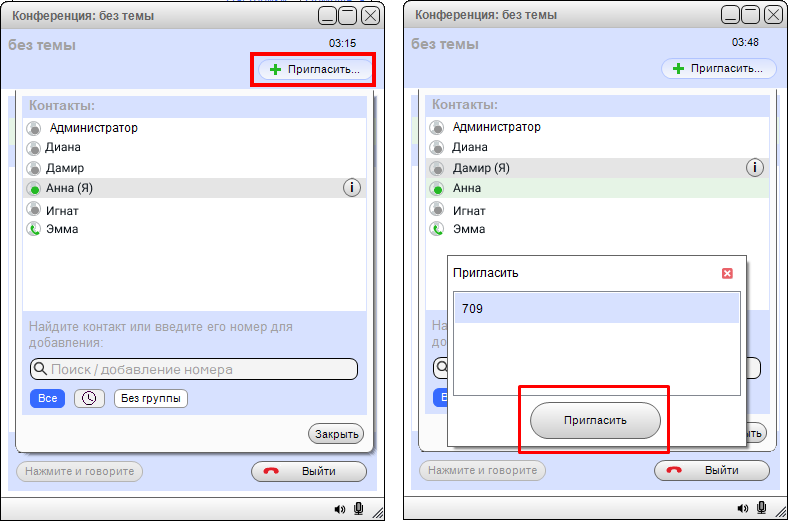788x521 pixels.
Task: Toggle the microphone icon in right window
Action: 761,509
